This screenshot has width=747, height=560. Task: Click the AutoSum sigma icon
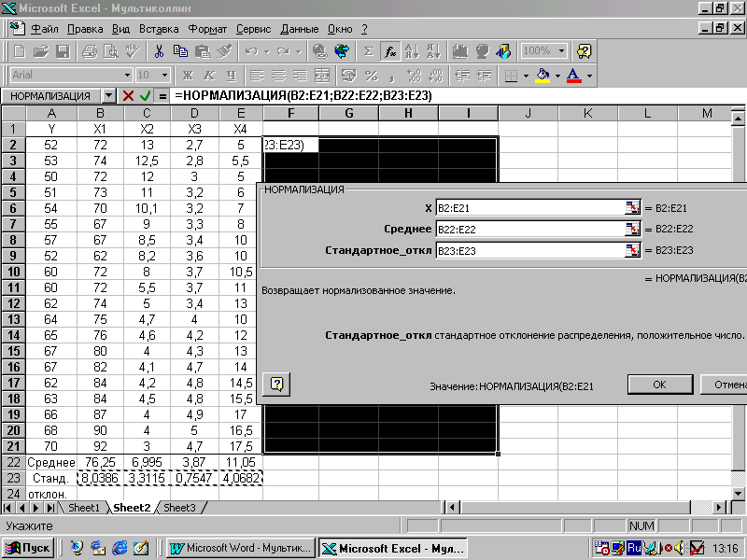pos(368,51)
